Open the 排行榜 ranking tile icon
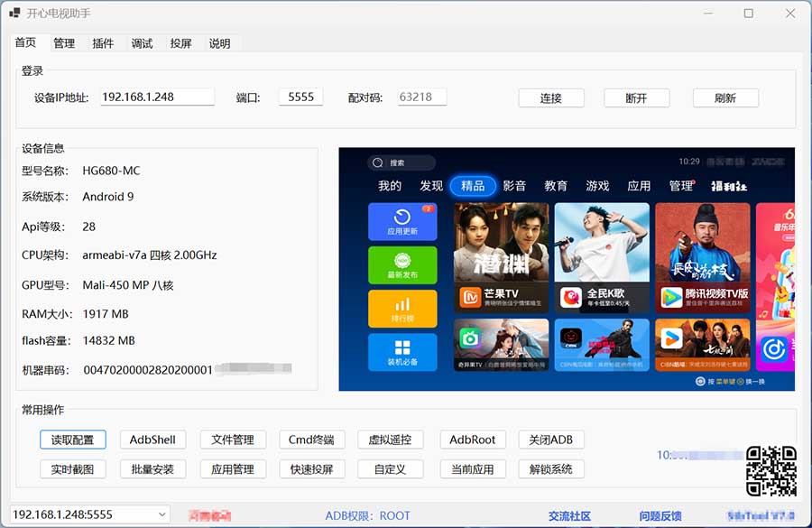 click(x=402, y=305)
